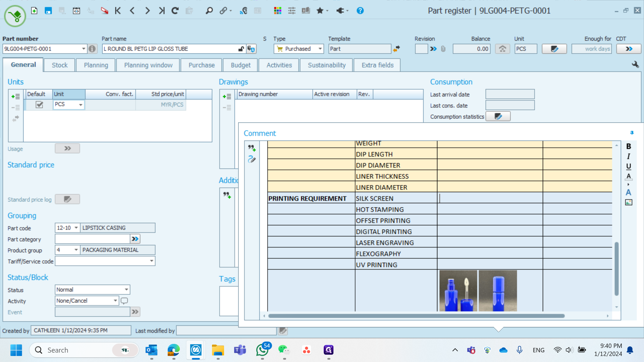This screenshot has width=644, height=362.
Task: Toggle Underline in comment formatting bar
Action: point(629,166)
